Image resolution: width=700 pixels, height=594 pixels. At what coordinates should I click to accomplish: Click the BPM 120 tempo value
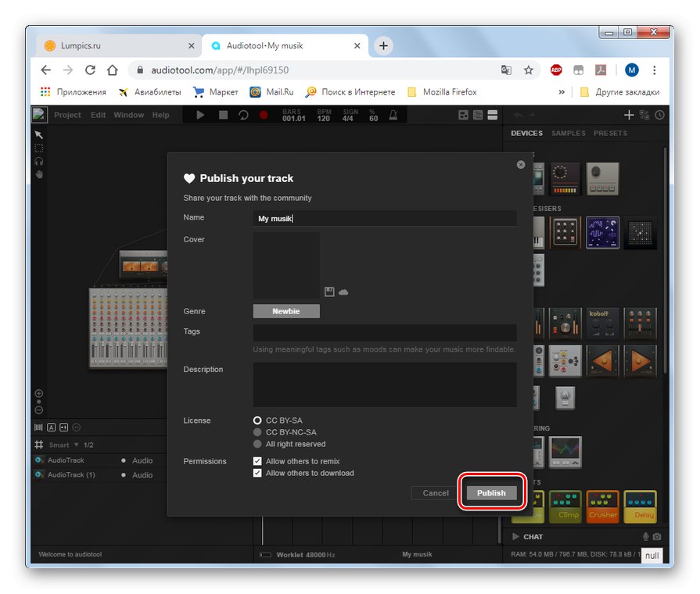(324, 118)
